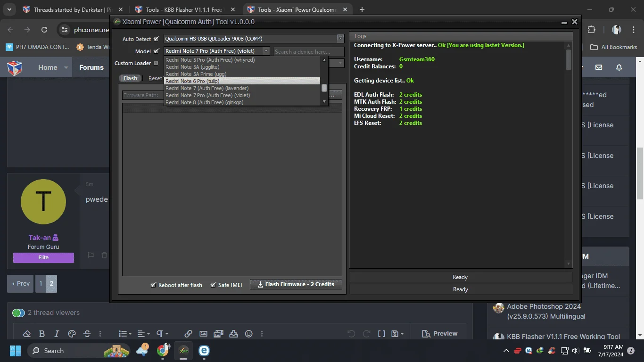Uncheck Reboot after flash option
This screenshot has width=644, height=362.
click(153, 285)
